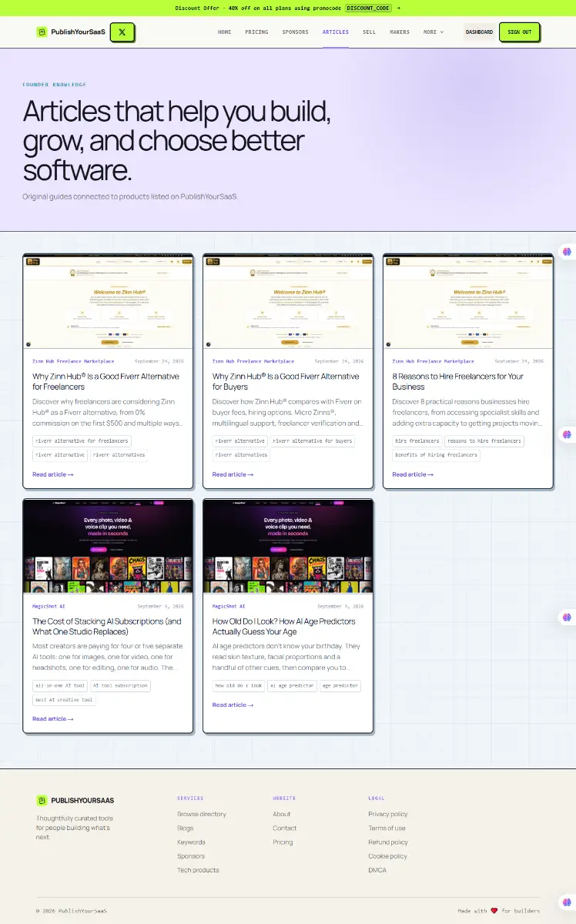Open the SELL nav item

(x=369, y=32)
